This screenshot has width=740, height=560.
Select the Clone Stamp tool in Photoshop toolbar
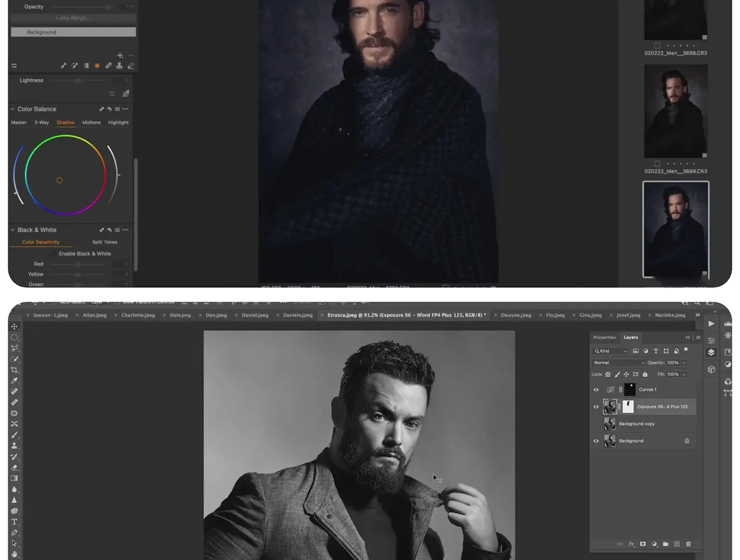click(14, 446)
